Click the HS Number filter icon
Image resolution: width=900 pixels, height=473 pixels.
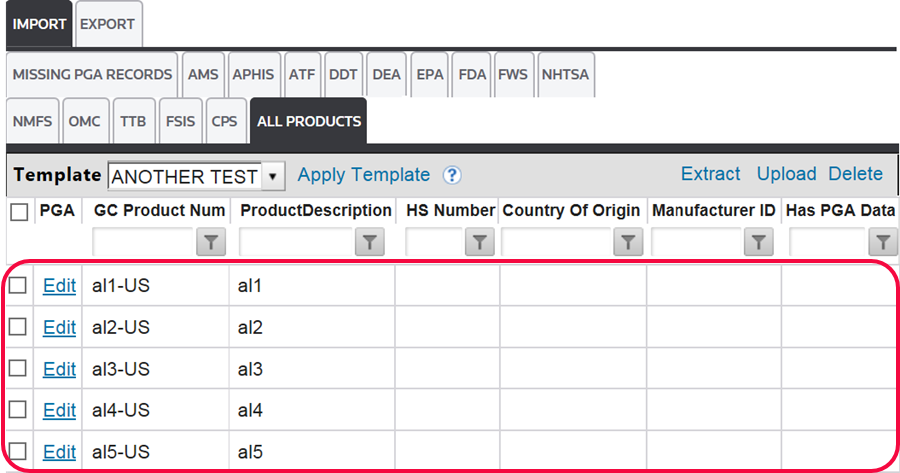pos(480,241)
